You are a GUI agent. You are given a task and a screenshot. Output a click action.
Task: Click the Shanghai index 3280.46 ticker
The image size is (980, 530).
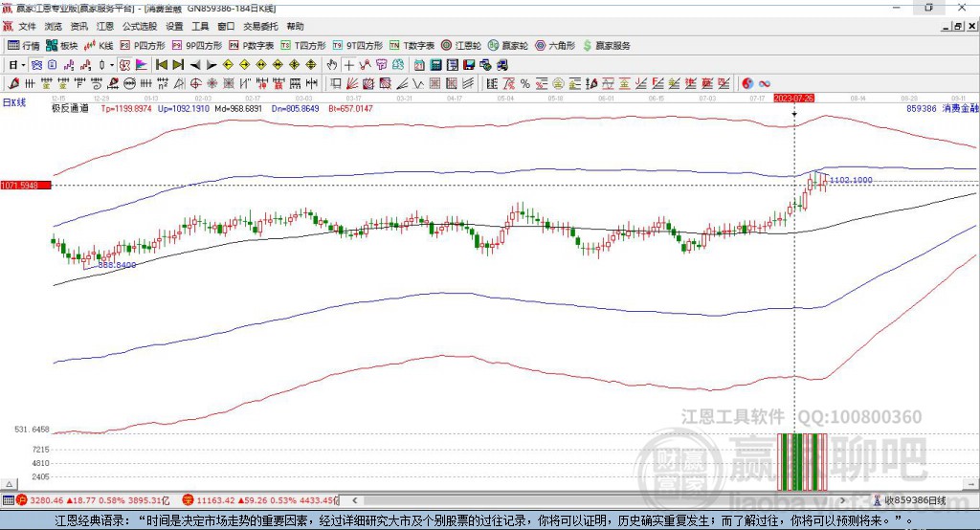coord(93,500)
